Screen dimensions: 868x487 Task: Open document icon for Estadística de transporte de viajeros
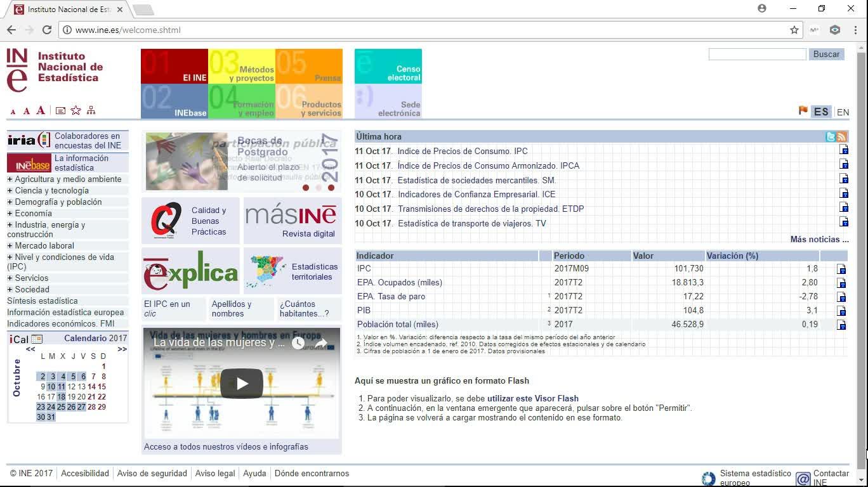point(844,222)
